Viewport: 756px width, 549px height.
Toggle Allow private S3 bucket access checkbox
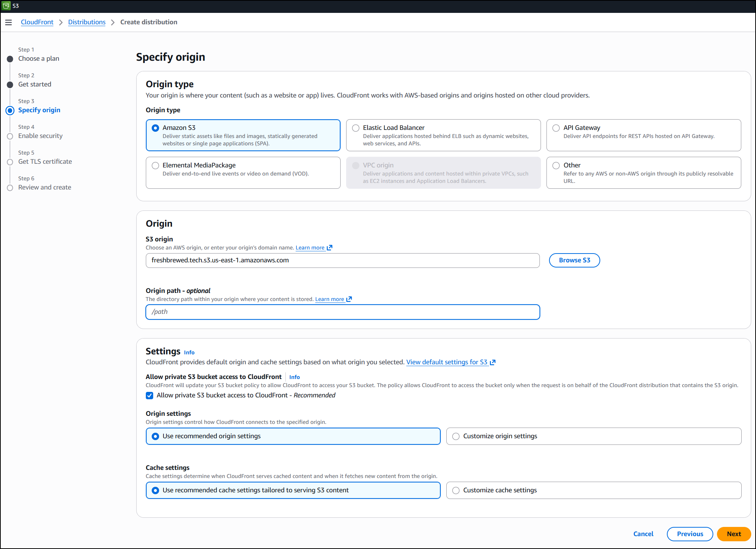click(150, 396)
